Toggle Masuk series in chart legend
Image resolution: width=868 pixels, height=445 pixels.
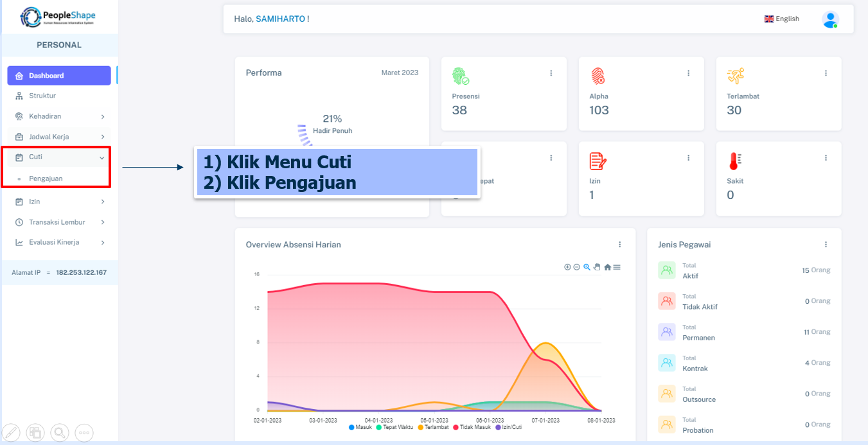click(360, 427)
